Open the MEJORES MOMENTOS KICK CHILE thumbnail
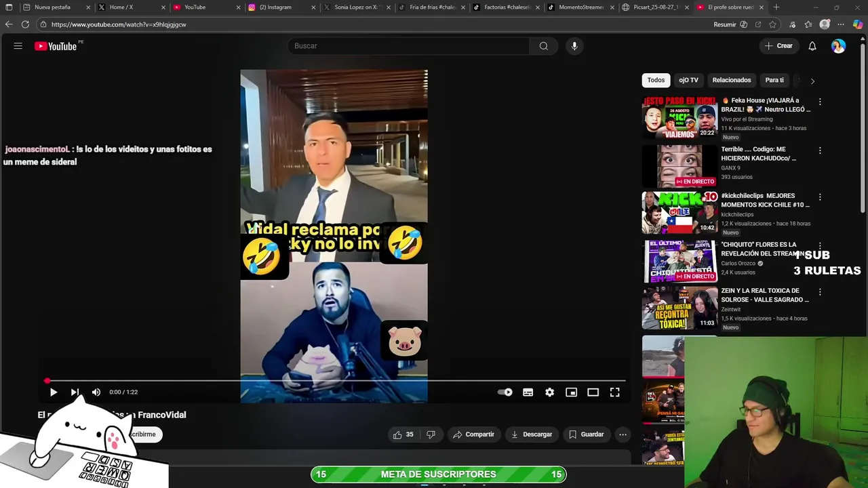This screenshot has width=868, height=488. (x=679, y=212)
